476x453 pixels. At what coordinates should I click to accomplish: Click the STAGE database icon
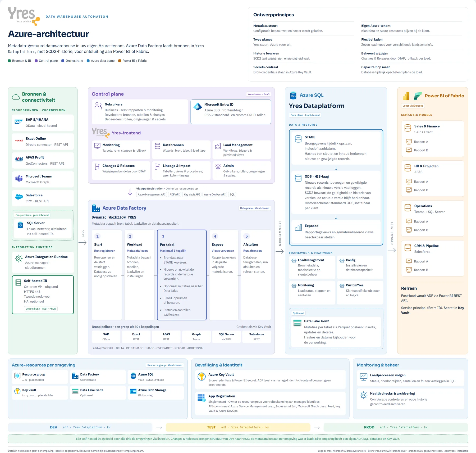(298, 139)
